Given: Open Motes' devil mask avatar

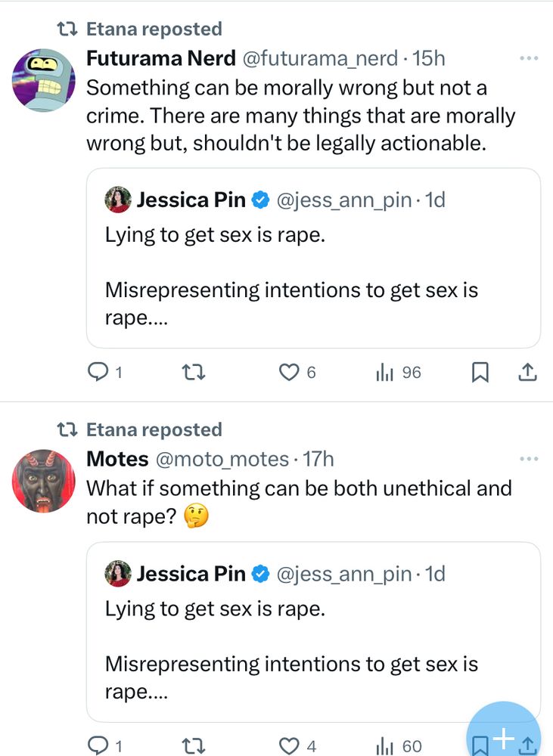Looking at the screenshot, I should (43, 481).
